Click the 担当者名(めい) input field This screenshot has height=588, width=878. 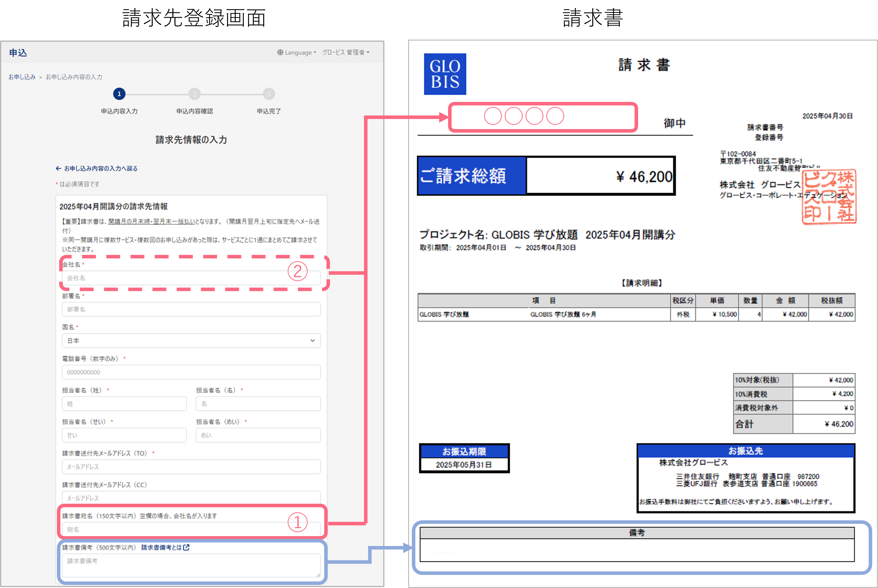258,435
